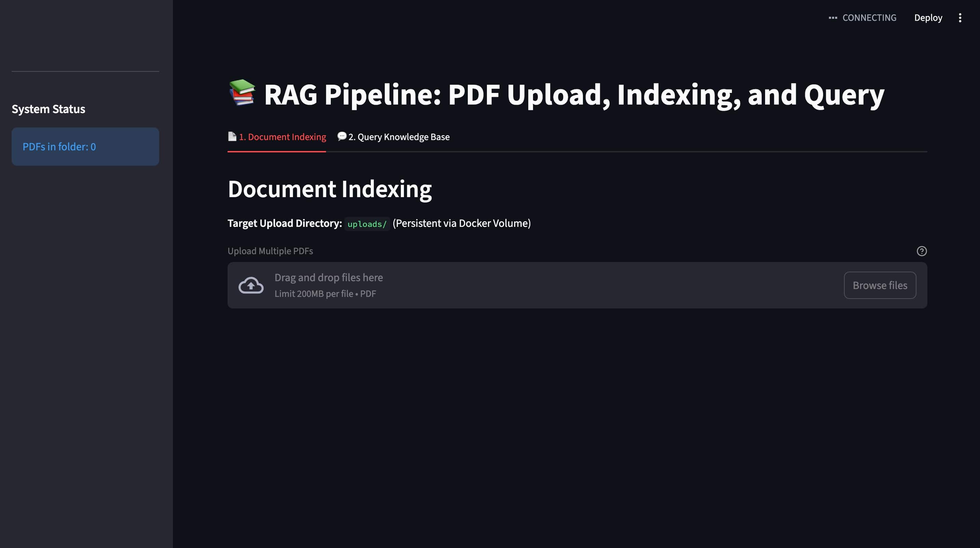Click the CONNECTING status indicator
This screenshot has height=548, width=980.
[x=862, y=18]
